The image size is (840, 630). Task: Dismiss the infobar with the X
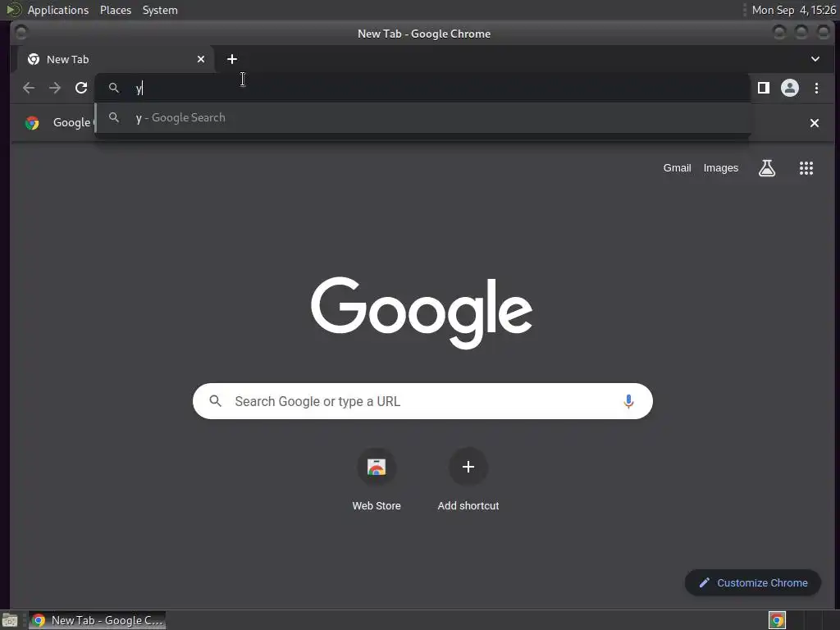(x=815, y=123)
